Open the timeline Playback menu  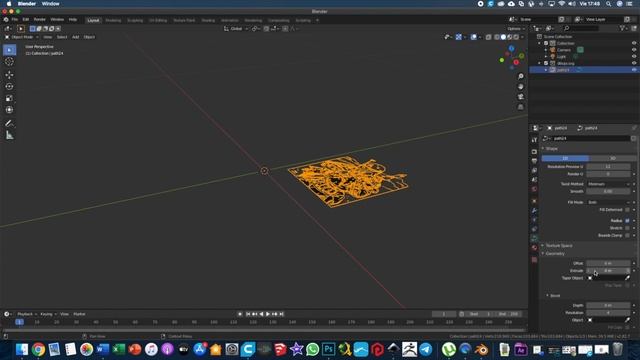pos(27,314)
